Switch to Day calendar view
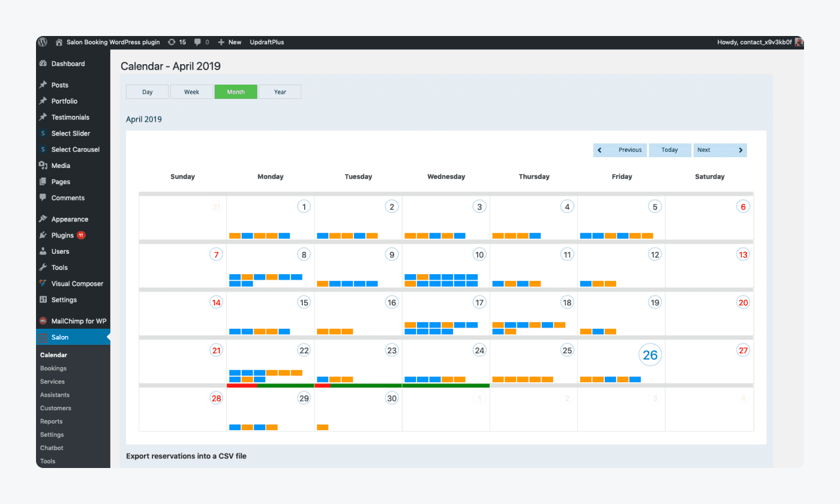Viewport: 840px width, 504px height. pyautogui.click(x=148, y=92)
